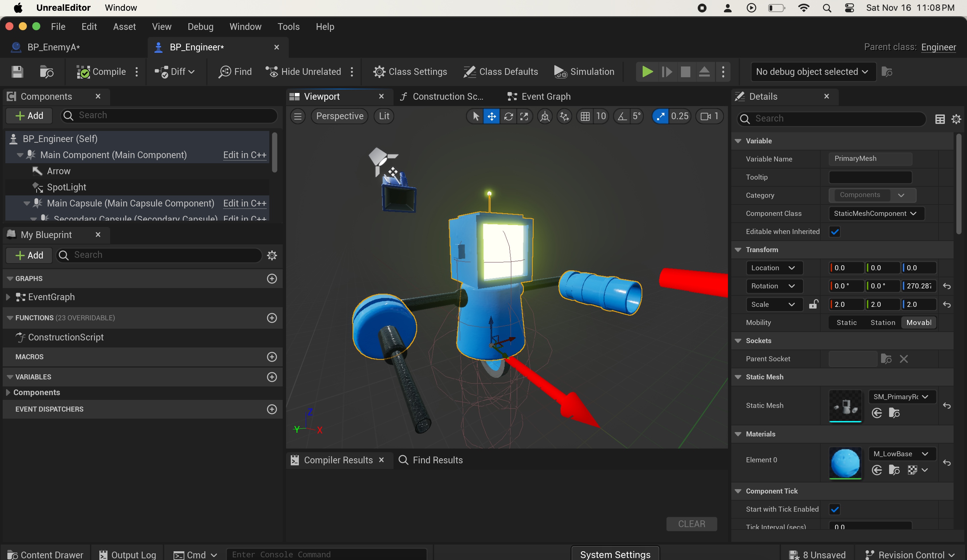Image resolution: width=967 pixels, height=560 pixels.
Task: Click the M_LowBase material thumbnail
Action: 845,462
